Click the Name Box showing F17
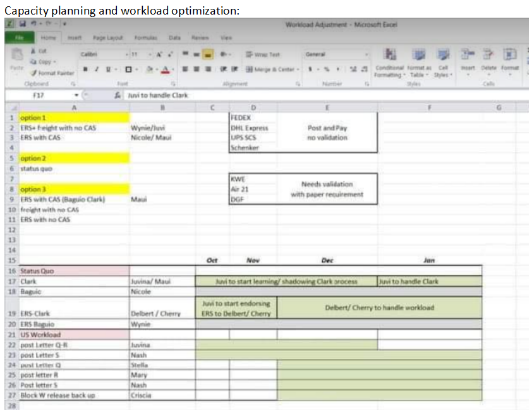The width and height of the screenshot is (532, 415). pos(39,95)
